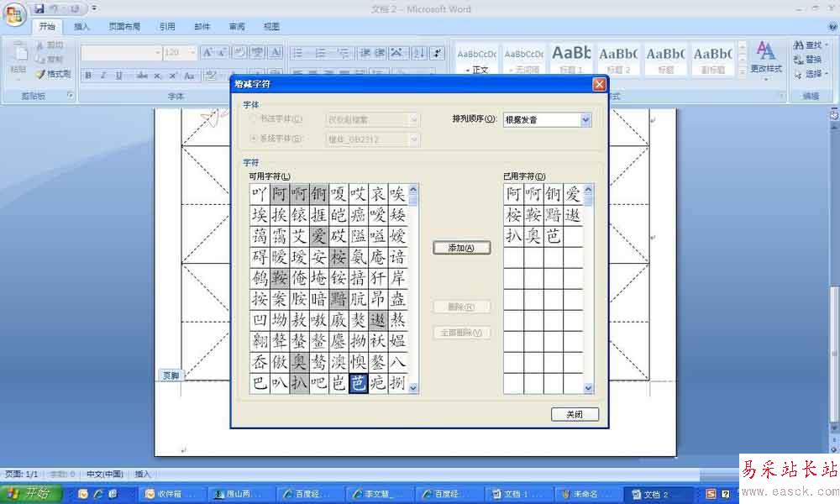The width and height of the screenshot is (840, 504).
Task: Click the bullets list icon
Action: pyautogui.click(x=298, y=52)
